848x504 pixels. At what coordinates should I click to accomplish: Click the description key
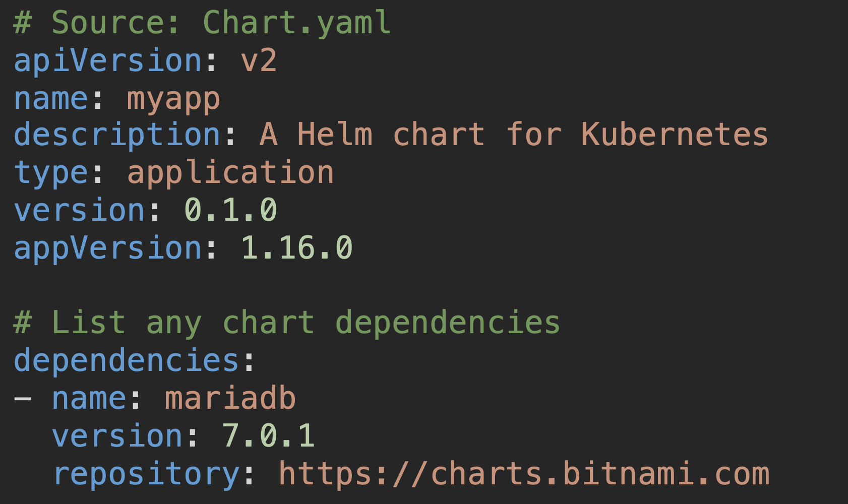tap(117, 136)
